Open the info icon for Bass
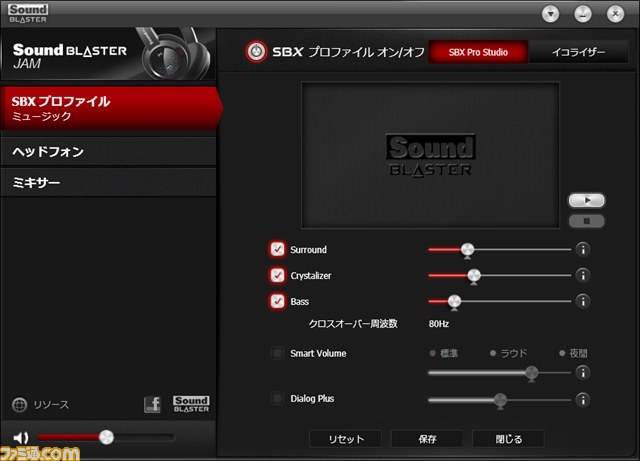 coord(582,301)
